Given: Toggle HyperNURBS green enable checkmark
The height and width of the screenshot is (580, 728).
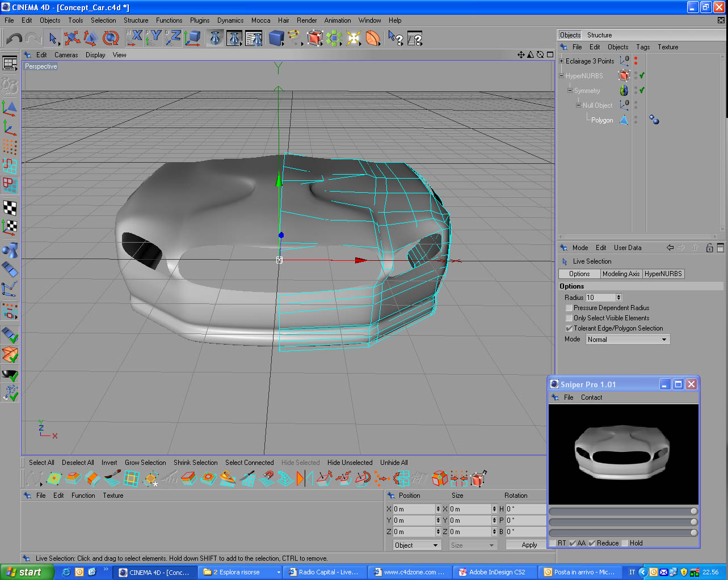Looking at the screenshot, I should click(x=642, y=75).
